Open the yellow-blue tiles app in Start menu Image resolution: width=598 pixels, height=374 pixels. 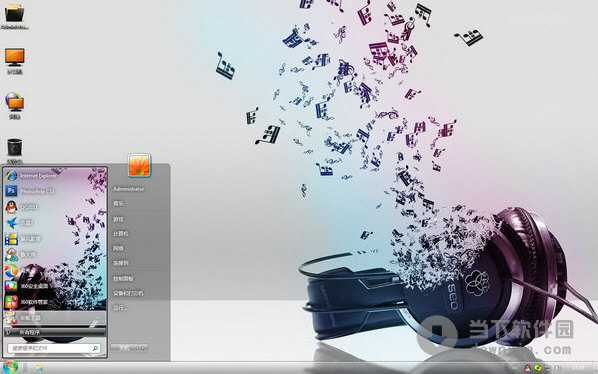point(55,239)
